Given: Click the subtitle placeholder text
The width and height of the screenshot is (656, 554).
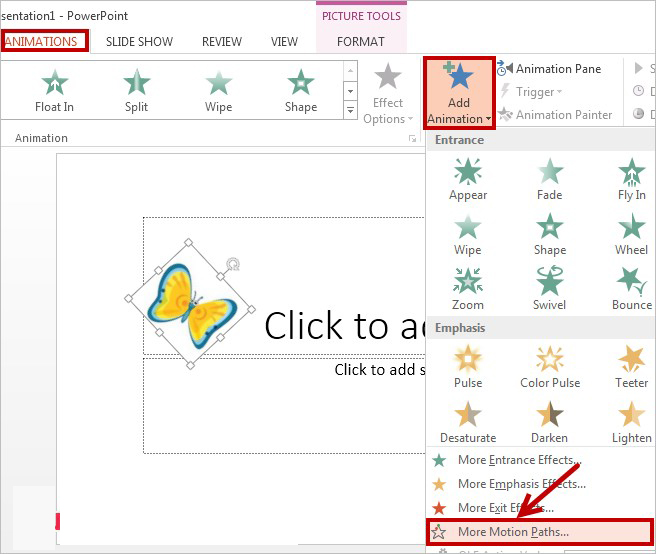Looking at the screenshot, I should (379, 369).
